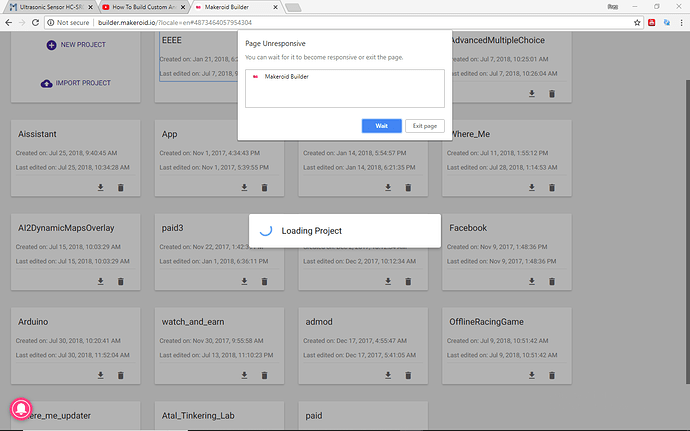This screenshot has width=690, height=431.
Task: Delete the AI2DynamicMapsOverlay project
Action: (121, 281)
